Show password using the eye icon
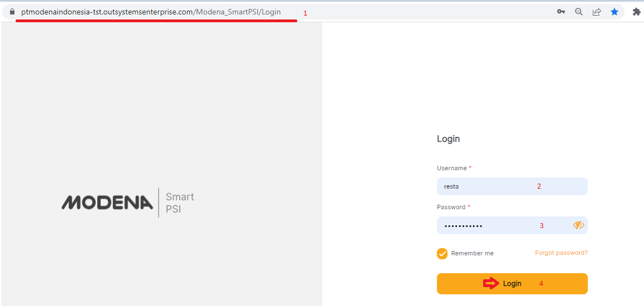The image size is (644, 306). click(578, 225)
